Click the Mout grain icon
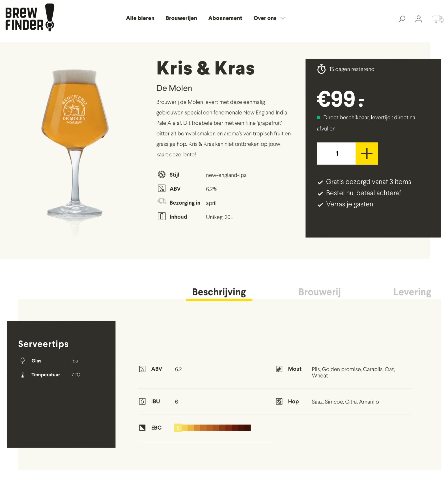Image resolution: width=448 pixels, height=481 pixels. point(279,369)
